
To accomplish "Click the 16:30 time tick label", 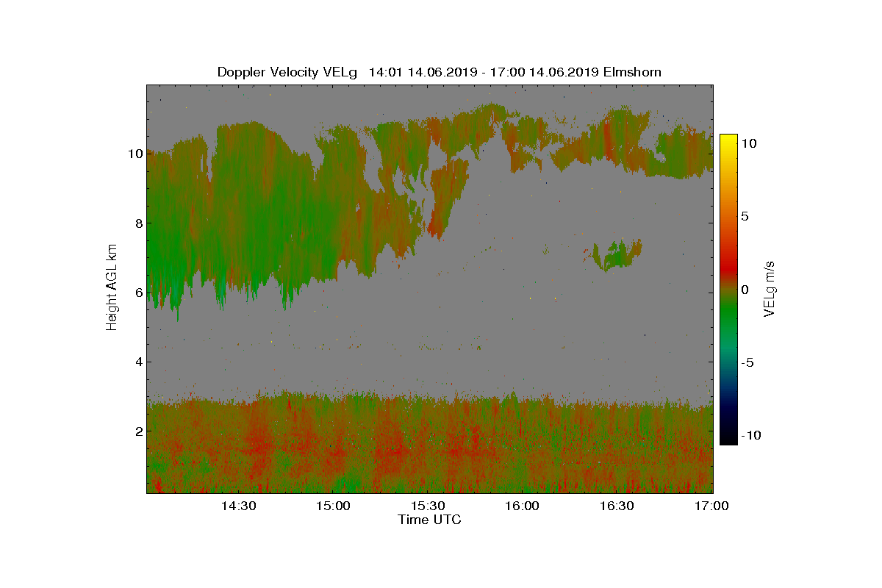I will [617, 506].
